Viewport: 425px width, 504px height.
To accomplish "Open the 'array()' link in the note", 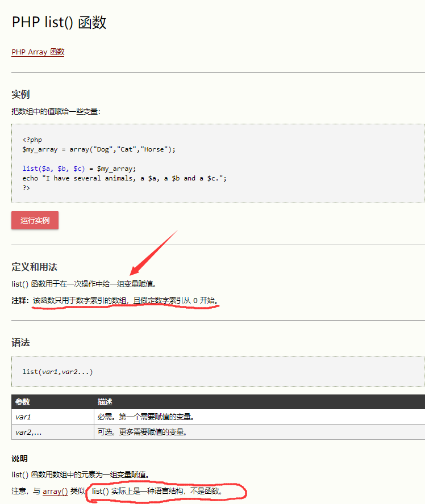I will pos(55,491).
